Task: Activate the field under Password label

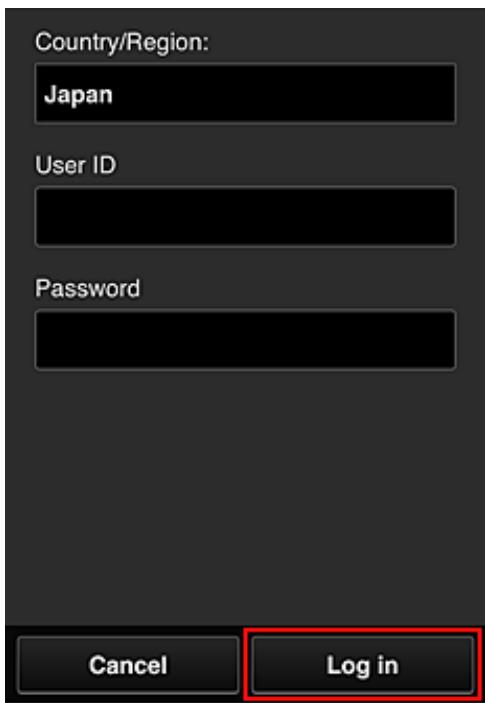Action: point(246,339)
